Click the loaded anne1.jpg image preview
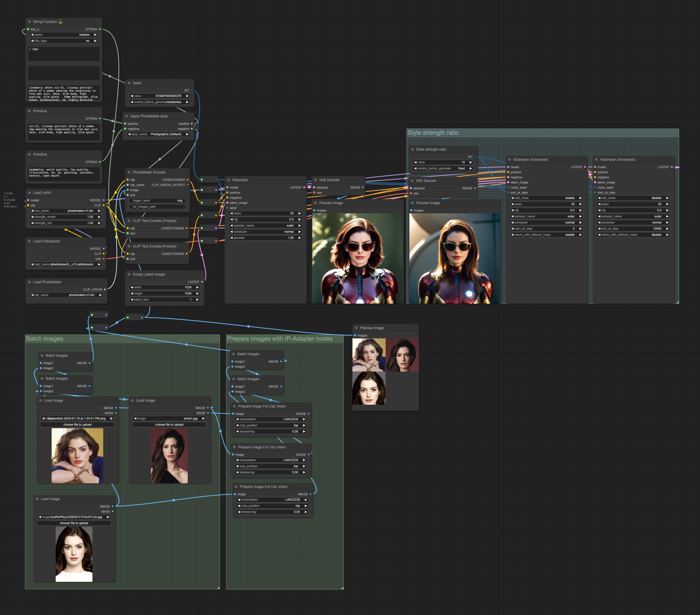 tap(169, 456)
